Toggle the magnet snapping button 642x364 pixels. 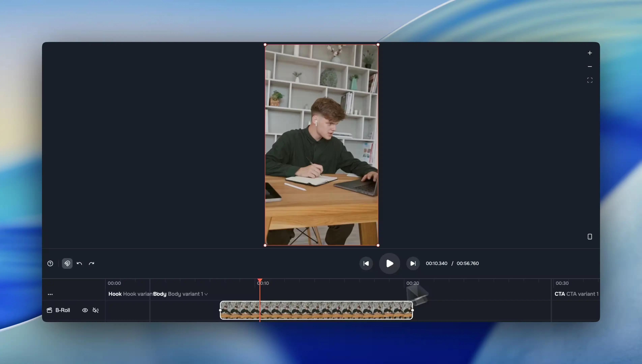(67, 264)
